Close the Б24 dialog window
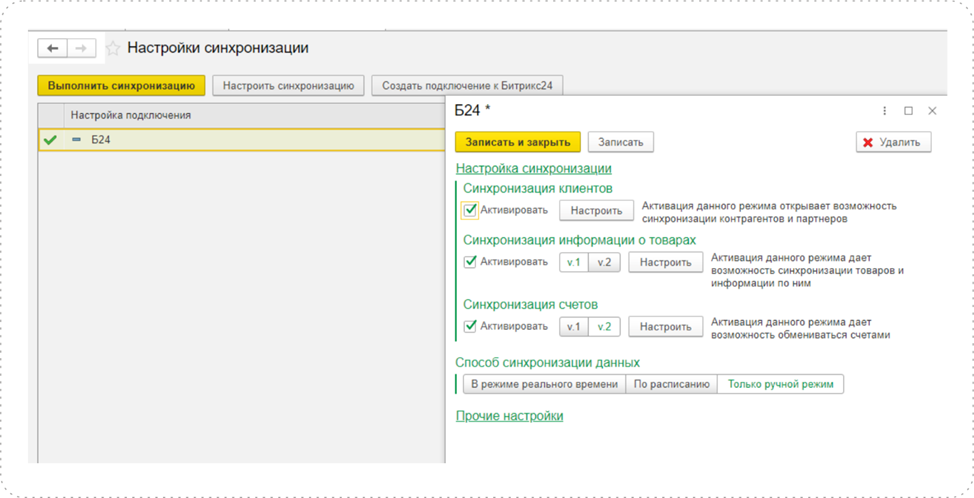 click(x=932, y=111)
